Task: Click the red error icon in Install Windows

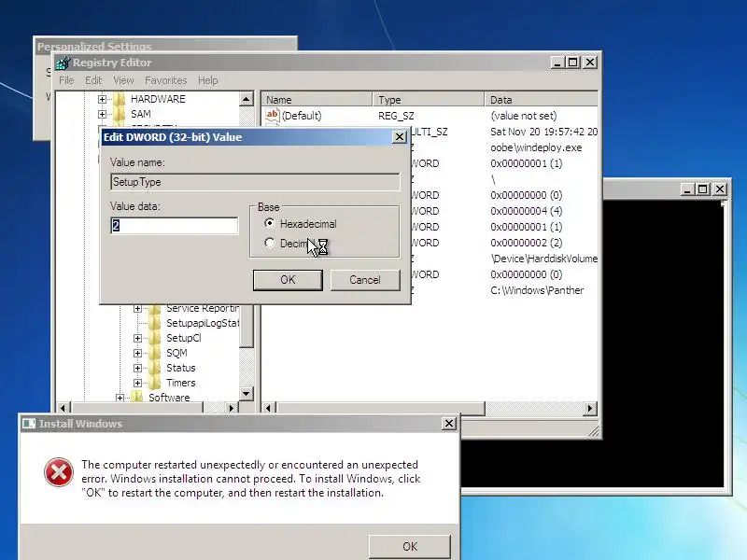Action: (59, 472)
